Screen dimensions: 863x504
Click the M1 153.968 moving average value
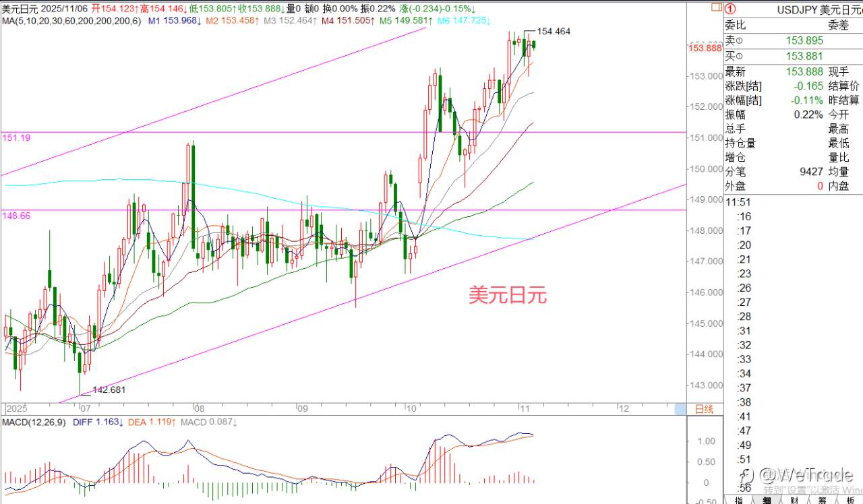click(175, 22)
